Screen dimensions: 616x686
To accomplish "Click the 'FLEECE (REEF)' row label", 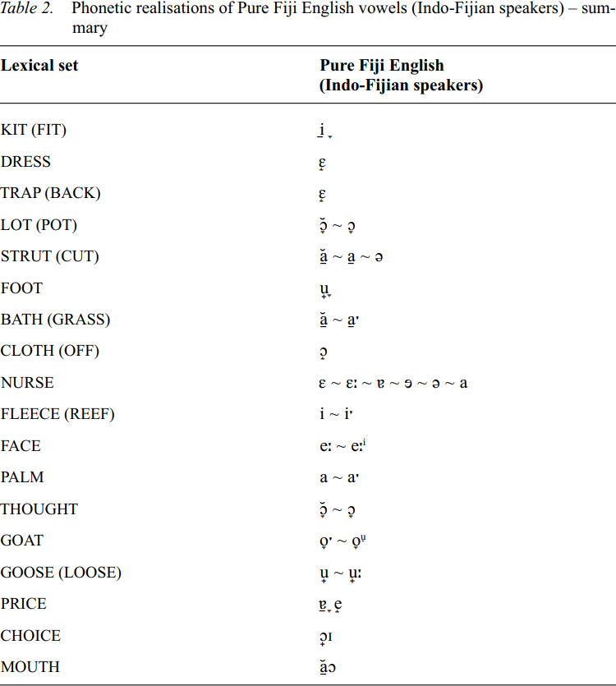I will [57, 414].
